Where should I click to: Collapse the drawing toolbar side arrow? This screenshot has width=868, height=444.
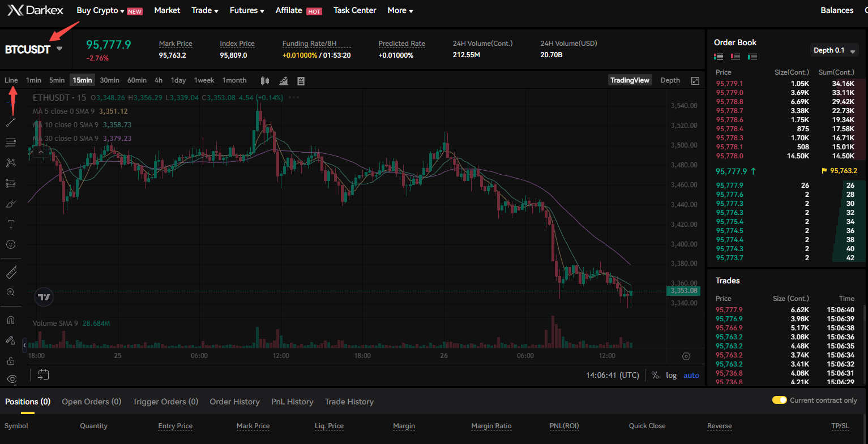pyautogui.click(x=24, y=344)
